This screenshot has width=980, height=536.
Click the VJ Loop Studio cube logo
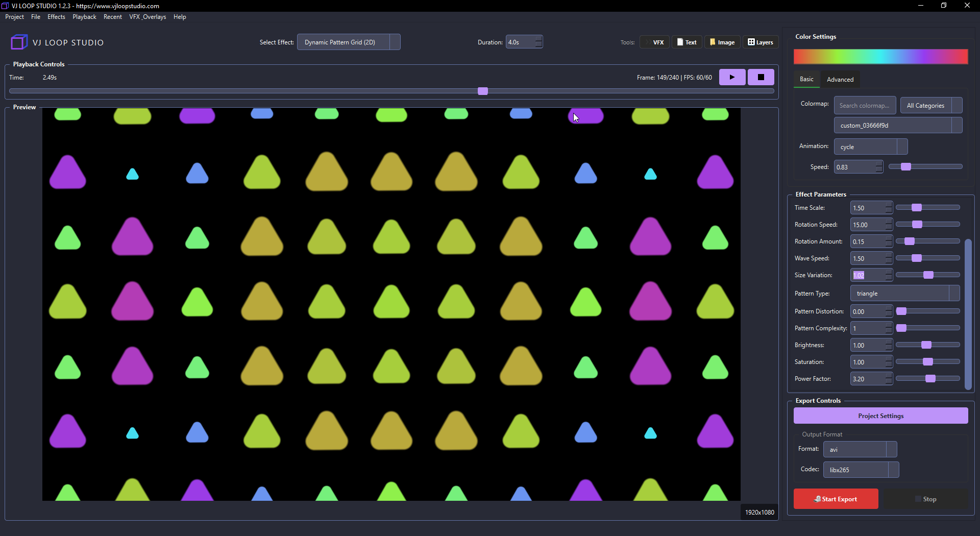19,42
